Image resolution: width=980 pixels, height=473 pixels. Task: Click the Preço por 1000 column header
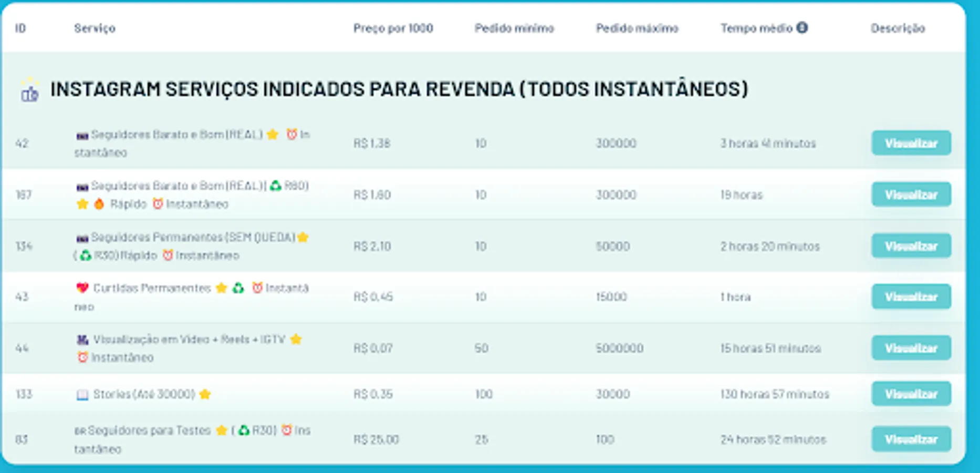(393, 28)
